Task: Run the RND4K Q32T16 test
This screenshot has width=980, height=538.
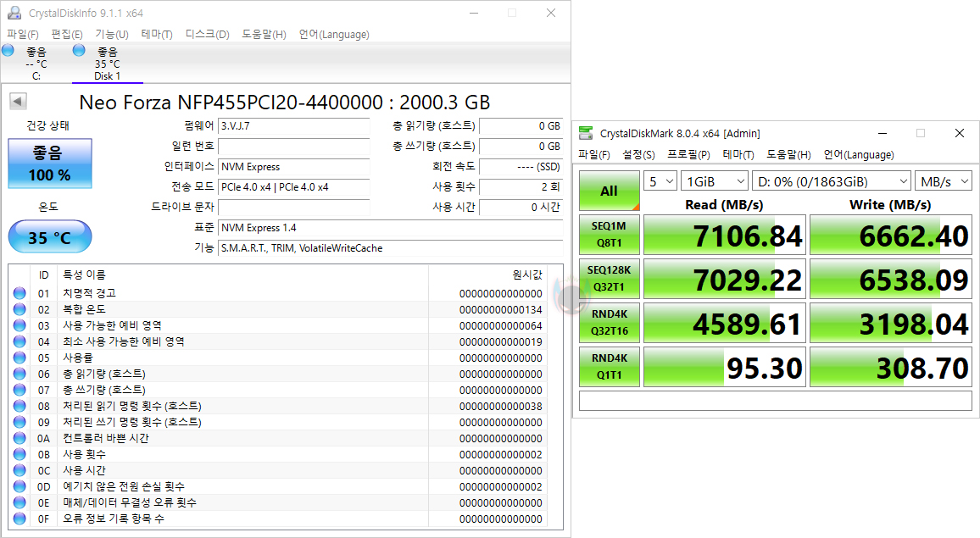Action: point(610,323)
